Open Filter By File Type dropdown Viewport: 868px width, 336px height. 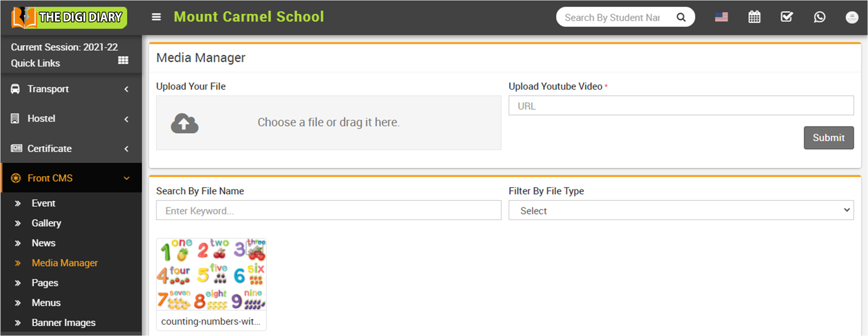pos(681,211)
